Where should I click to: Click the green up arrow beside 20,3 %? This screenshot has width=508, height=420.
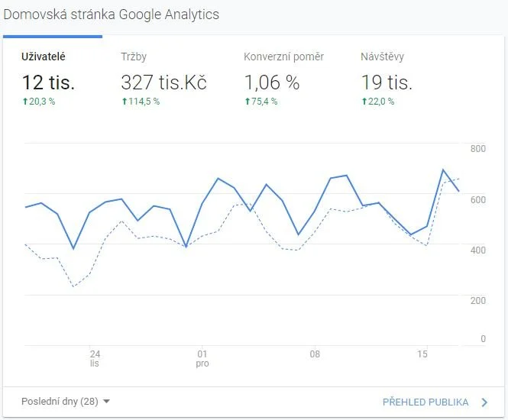click(x=25, y=102)
